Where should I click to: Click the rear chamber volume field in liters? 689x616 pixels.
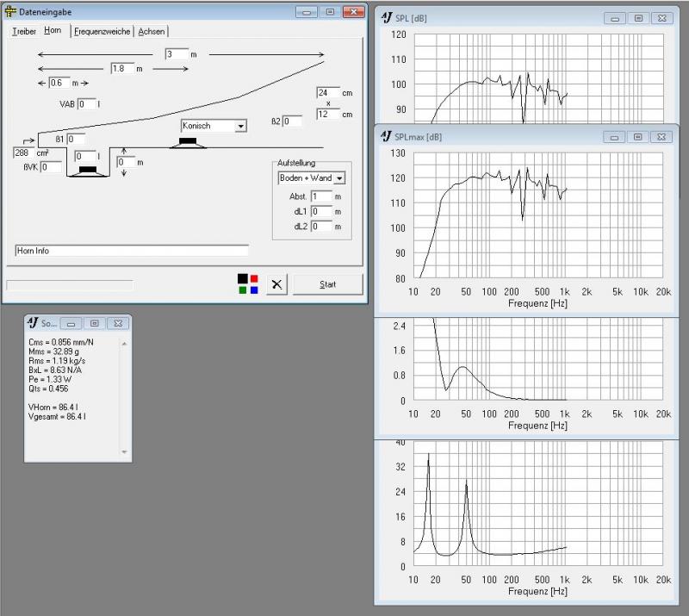(85, 157)
